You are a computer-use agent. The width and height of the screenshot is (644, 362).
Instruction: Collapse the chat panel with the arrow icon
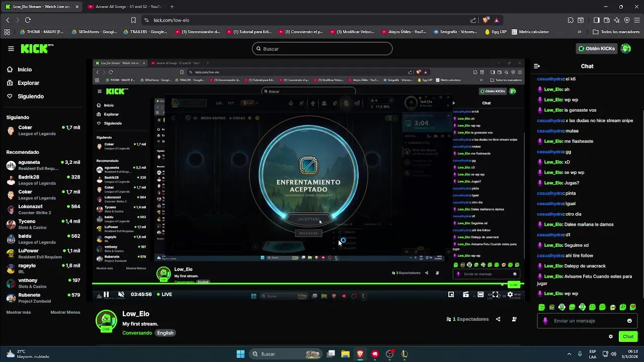[537, 66]
